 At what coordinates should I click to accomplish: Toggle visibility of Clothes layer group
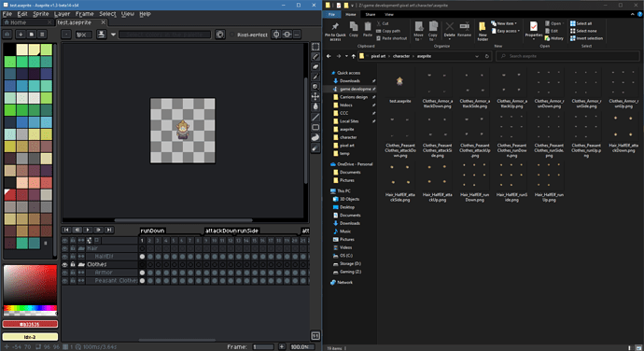pyautogui.click(x=65, y=265)
